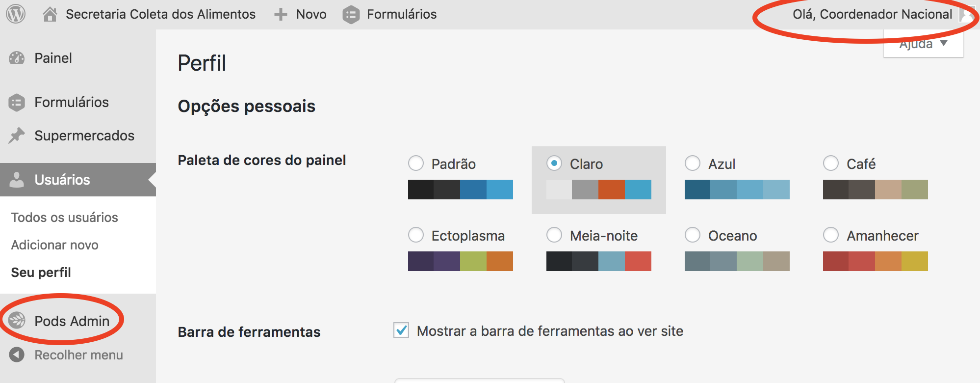Click the Amanhecer color swatch strip
The height and width of the screenshot is (383, 980).
point(876,261)
